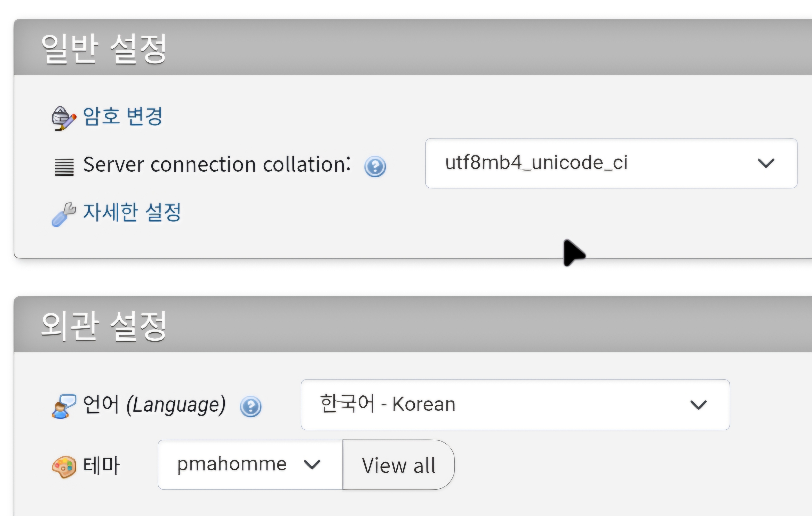Click the chevron arrow in the language selector
Viewport: 812px width, 516px height.
pos(698,405)
